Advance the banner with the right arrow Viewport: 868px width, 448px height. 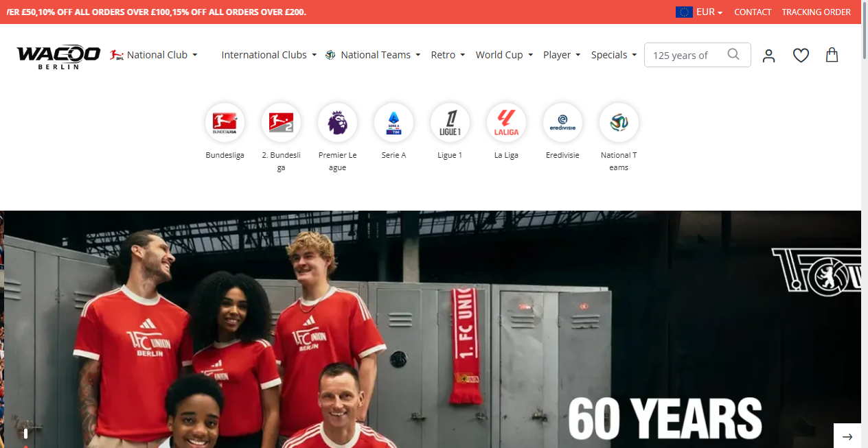pos(848,436)
